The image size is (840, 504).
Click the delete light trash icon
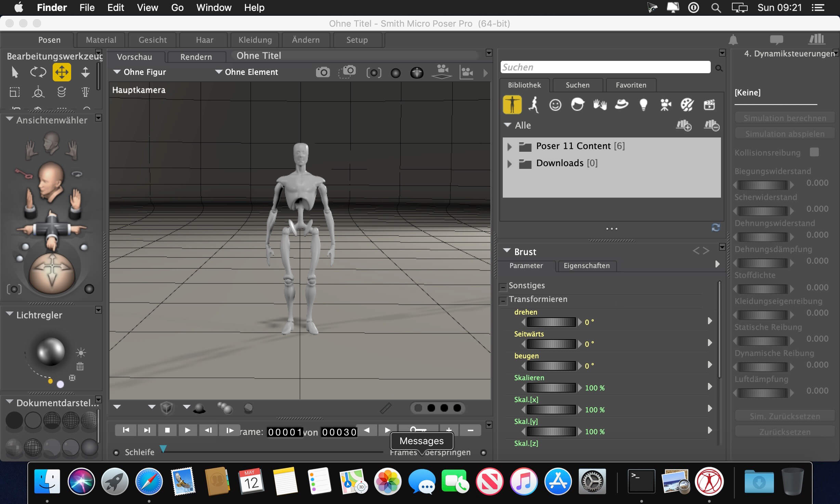[x=80, y=366]
